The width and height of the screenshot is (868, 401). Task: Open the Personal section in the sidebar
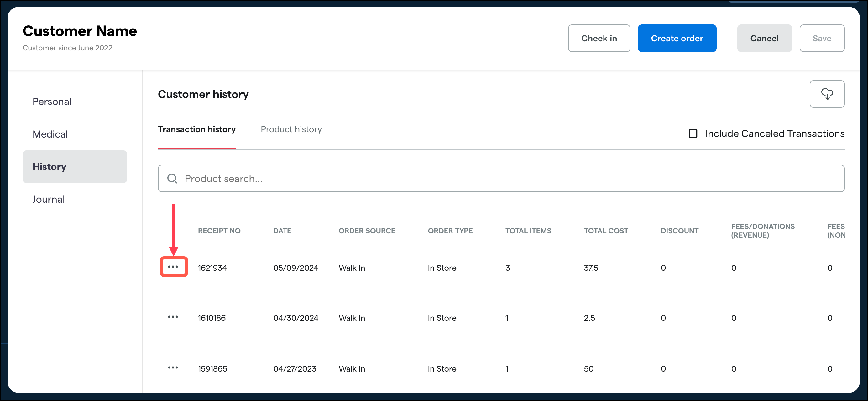[52, 102]
